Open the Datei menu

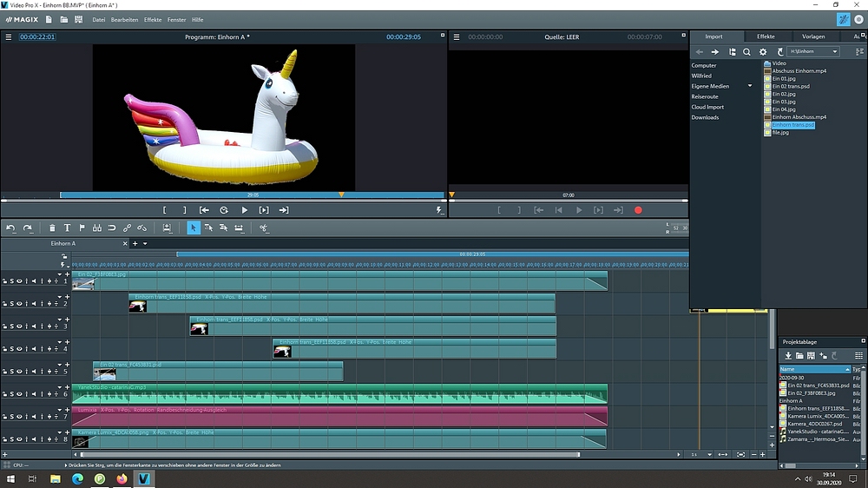99,19
